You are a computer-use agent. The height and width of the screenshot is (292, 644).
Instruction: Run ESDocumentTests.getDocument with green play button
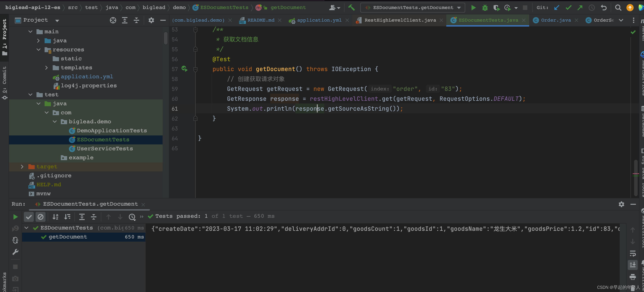473,8
